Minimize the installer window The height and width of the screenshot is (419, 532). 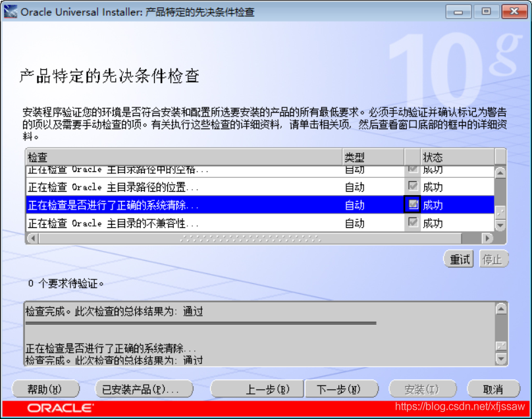click(x=458, y=13)
